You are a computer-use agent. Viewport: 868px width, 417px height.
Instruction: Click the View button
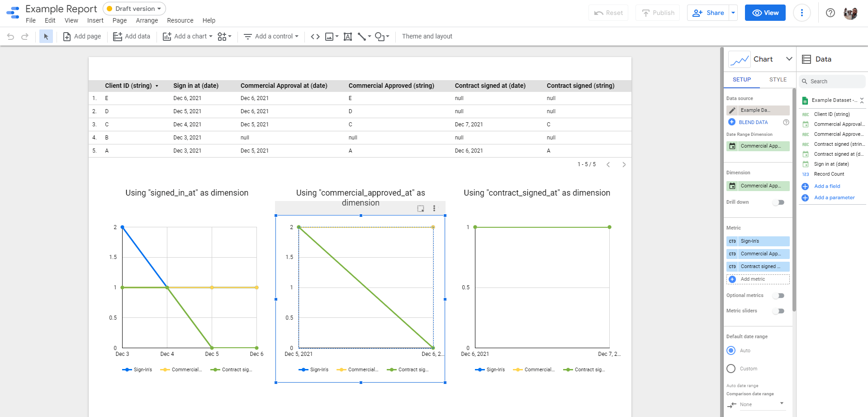click(764, 12)
